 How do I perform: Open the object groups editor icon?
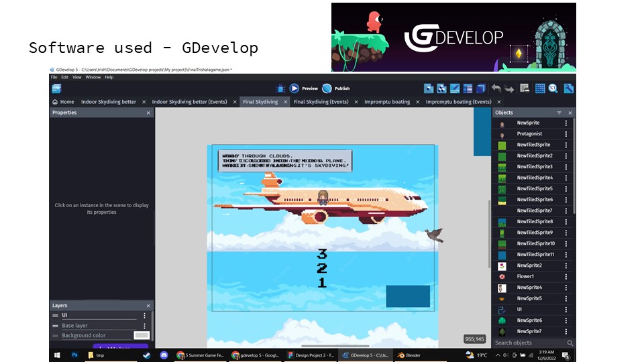441,88
